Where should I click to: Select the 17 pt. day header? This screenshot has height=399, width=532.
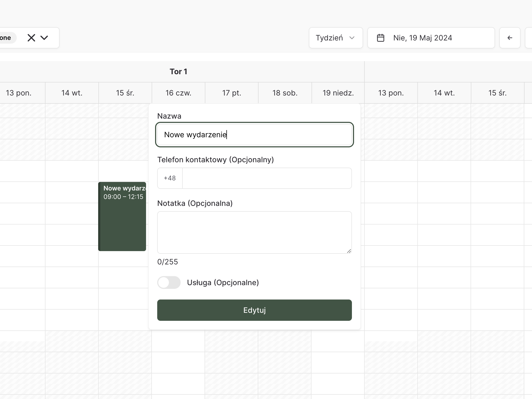(232, 93)
